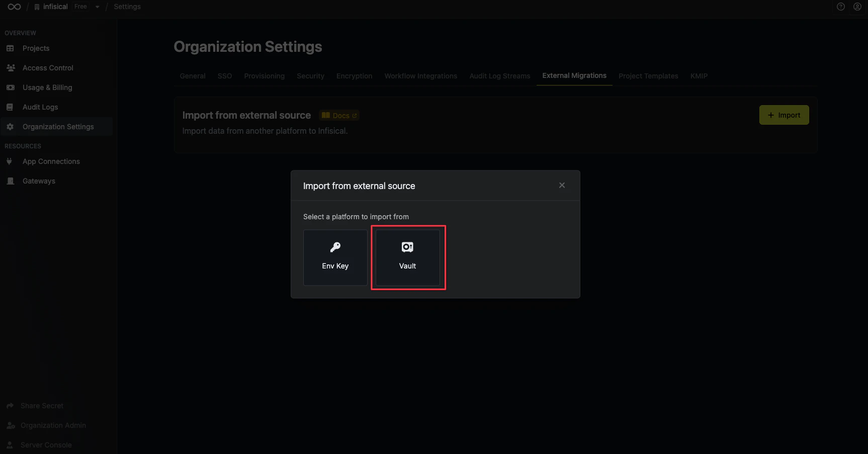This screenshot has height=454, width=868.
Task: Open Audit Logs in the sidebar
Action: 57,107
